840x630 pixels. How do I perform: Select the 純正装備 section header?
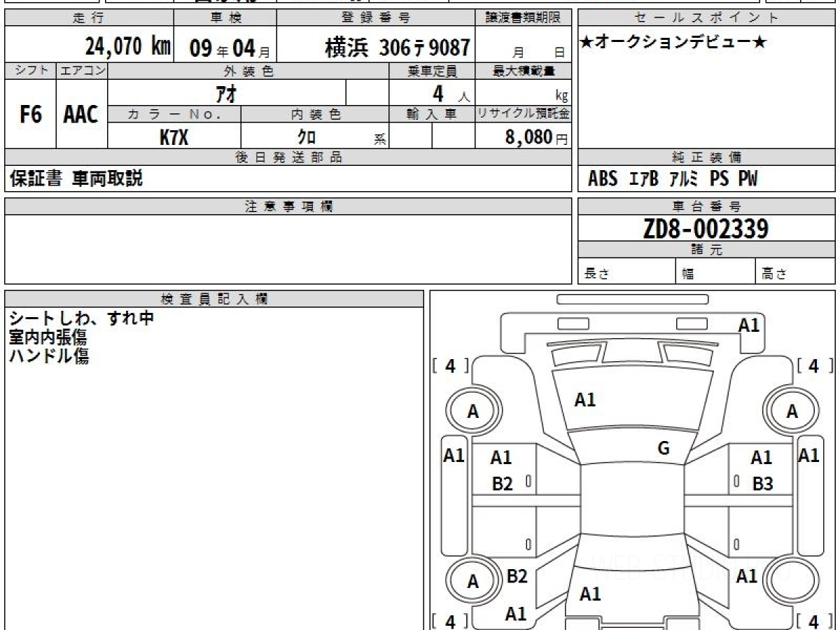pos(707,157)
